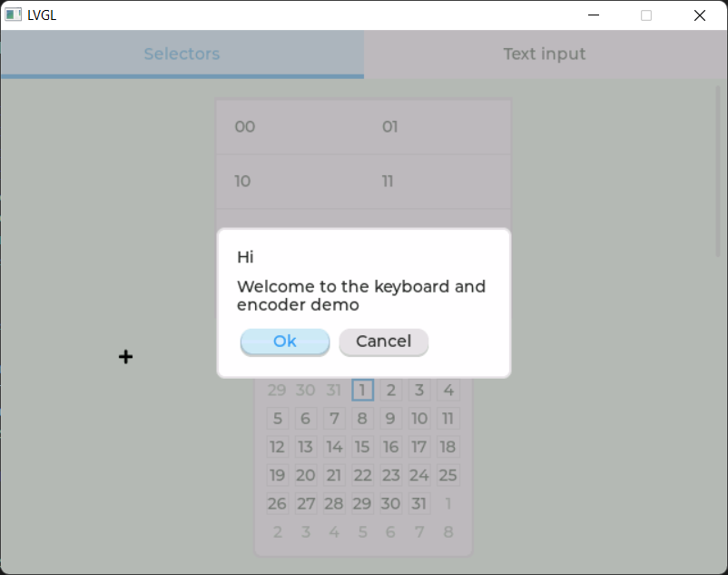The width and height of the screenshot is (728, 575).
Task: Pick calendar day 13
Action: [x=306, y=447]
